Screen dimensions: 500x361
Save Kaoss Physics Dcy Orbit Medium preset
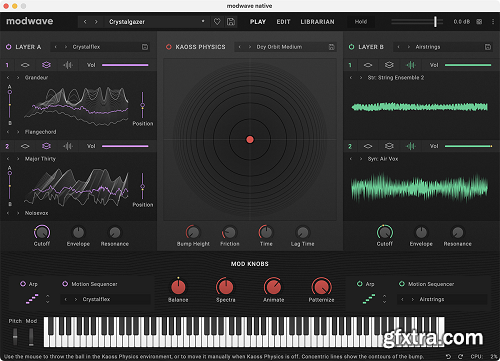[x=332, y=47]
